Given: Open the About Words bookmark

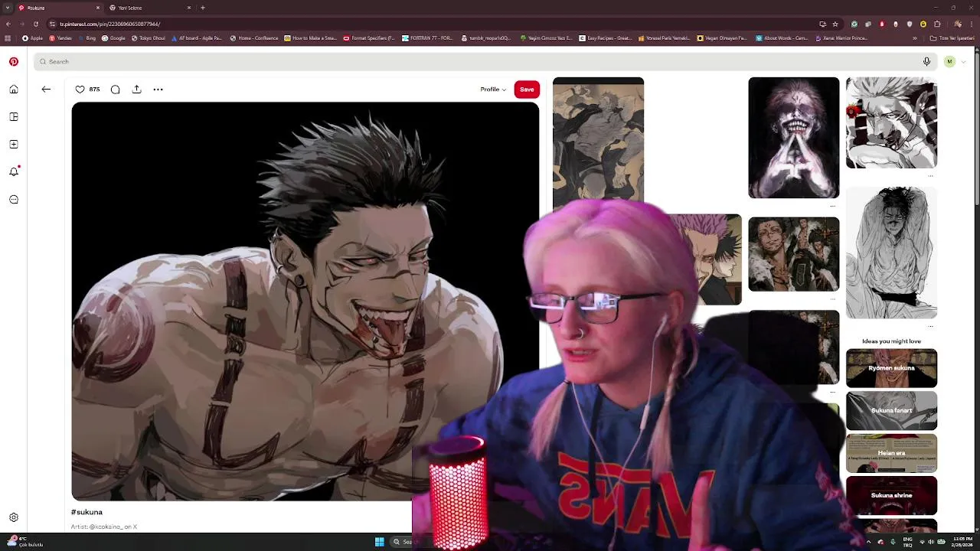Looking at the screenshot, I should pos(782,38).
